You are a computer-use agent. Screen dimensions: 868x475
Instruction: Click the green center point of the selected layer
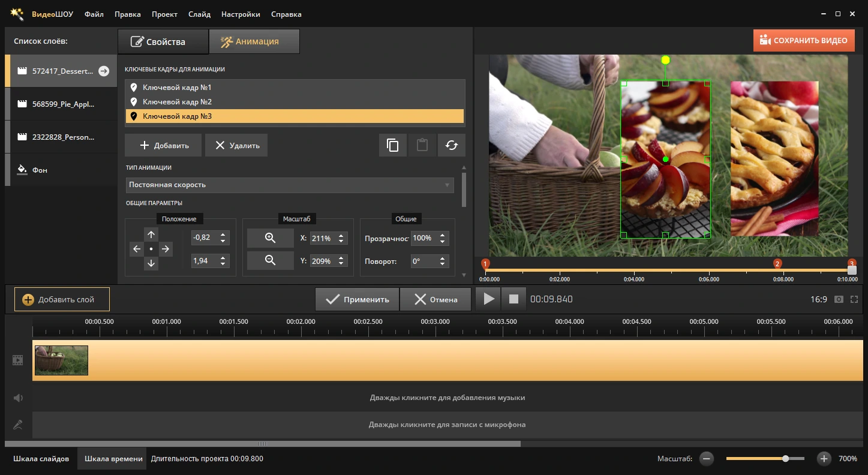(665, 160)
